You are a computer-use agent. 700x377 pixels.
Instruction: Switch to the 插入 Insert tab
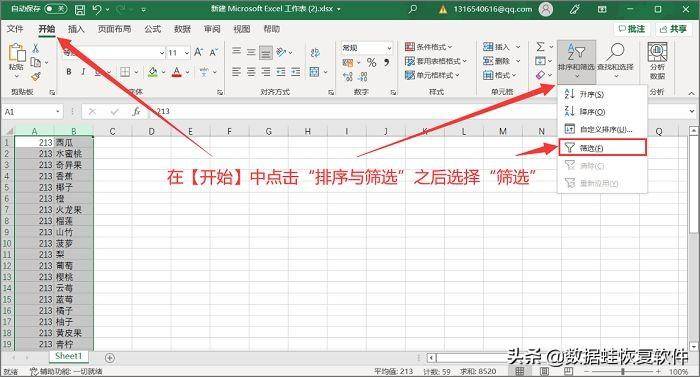pyautogui.click(x=76, y=29)
